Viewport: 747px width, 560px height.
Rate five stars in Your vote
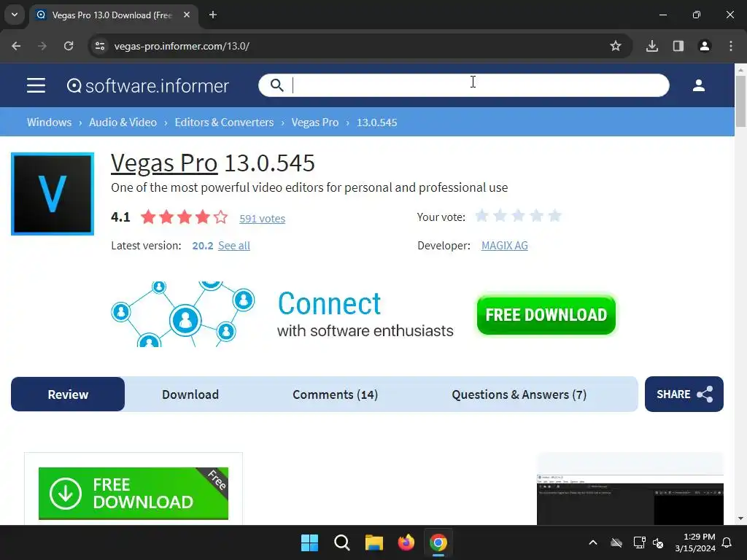(554, 216)
